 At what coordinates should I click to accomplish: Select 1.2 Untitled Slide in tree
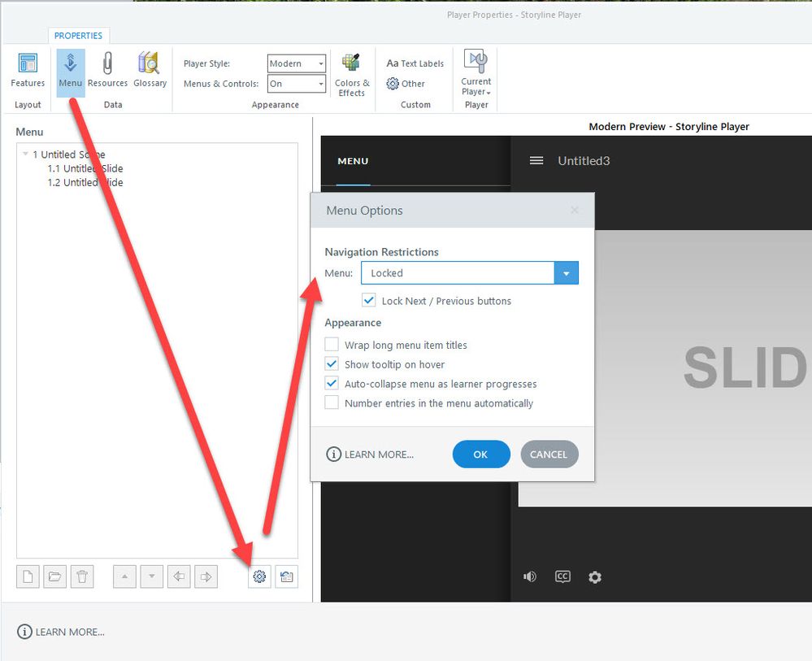85,182
